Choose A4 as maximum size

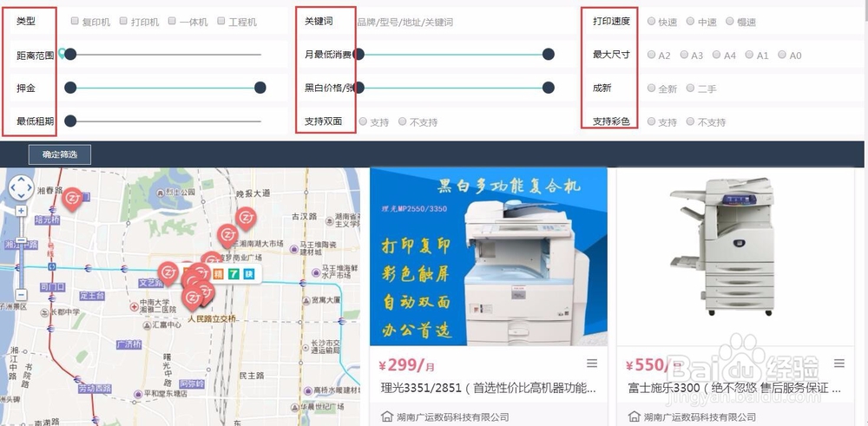(717, 54)
